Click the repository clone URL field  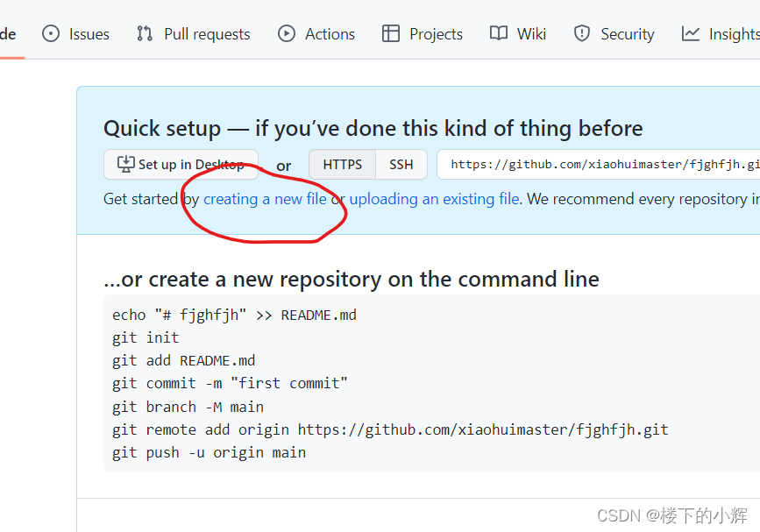tap(598, 164)
